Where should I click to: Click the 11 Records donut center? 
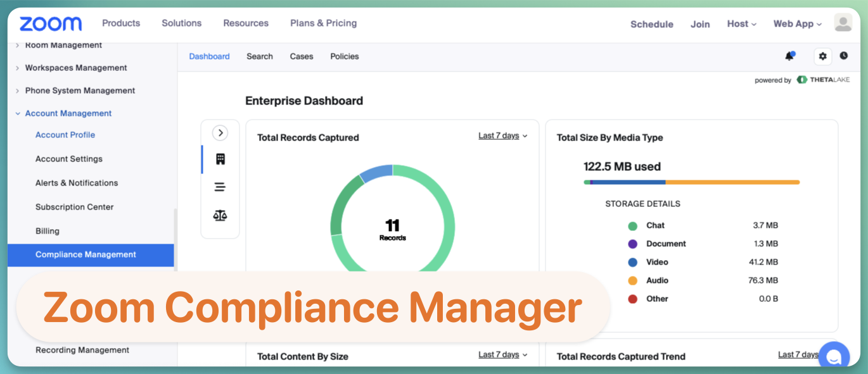pyautogui.click(x=393, y=230)
